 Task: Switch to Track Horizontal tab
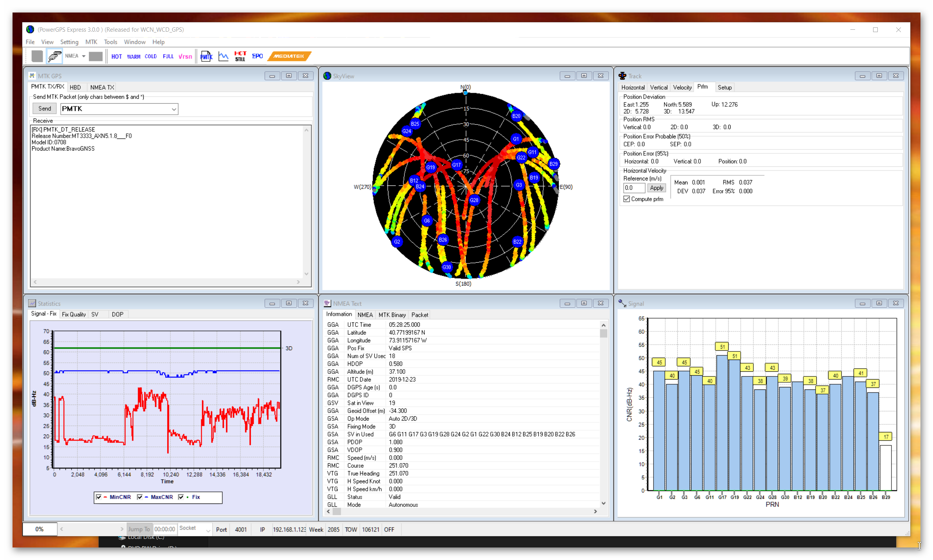pyautogui.click(x=633, y=87)
